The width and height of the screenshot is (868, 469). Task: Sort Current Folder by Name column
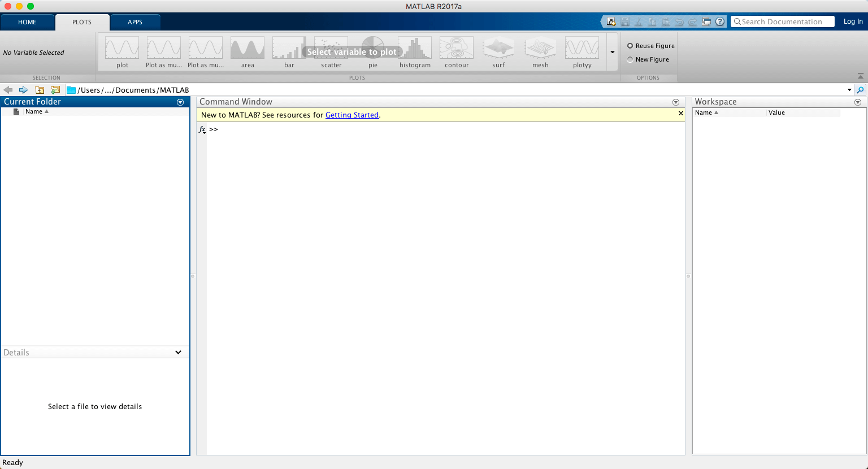(x=37, y=111)
